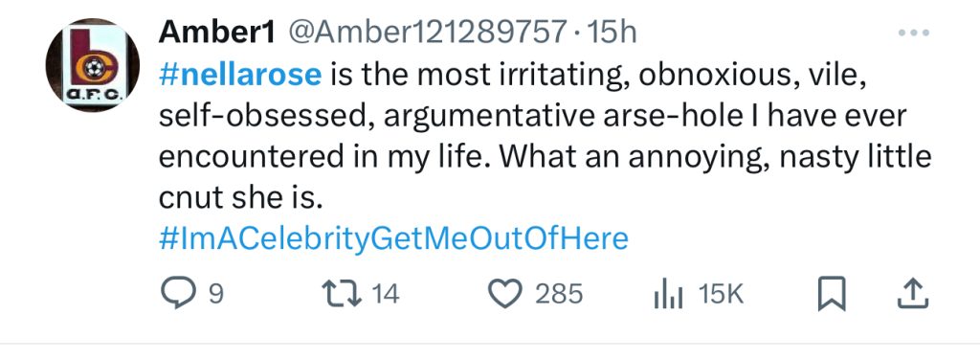The height and width of the screenshot is (360, 980).
Task: Repost the tweet using retweet arrows icon
Action: (x=342, y=294)
